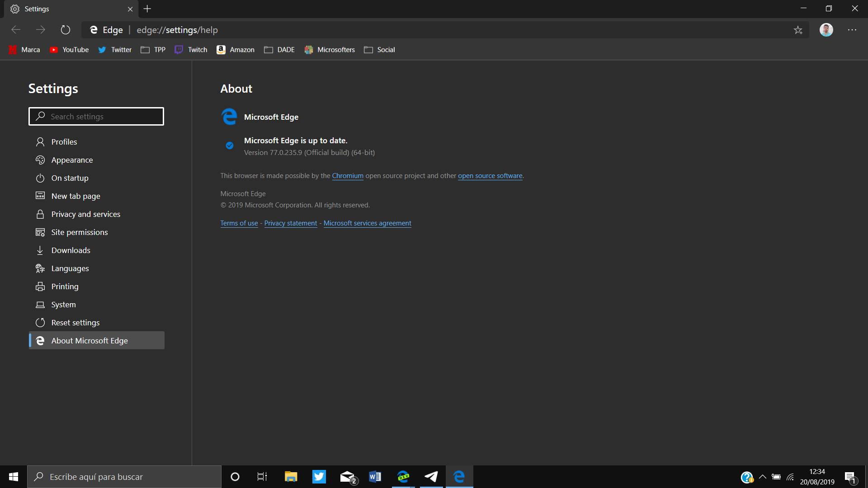Open the Privacy statement link
The height and width of the screenshot is (488, 868).
tap(290, 223)
